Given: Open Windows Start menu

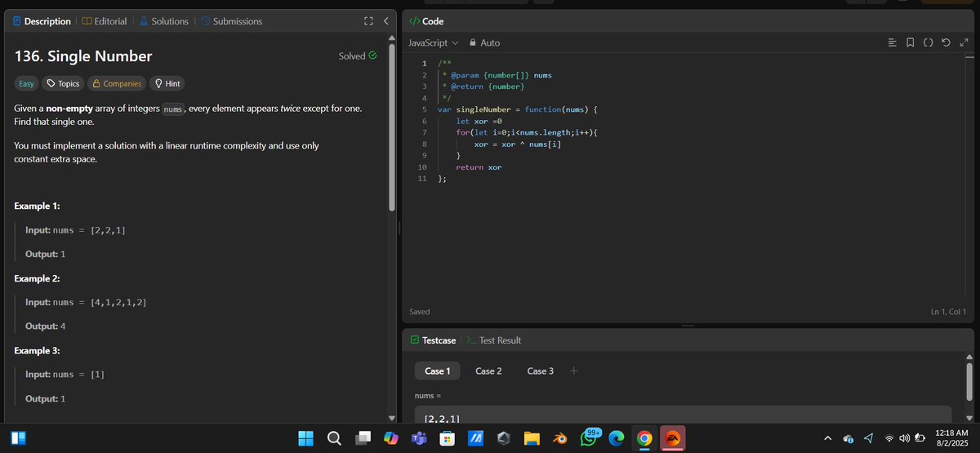Looking at the screenshot, I should pos(306,438).
